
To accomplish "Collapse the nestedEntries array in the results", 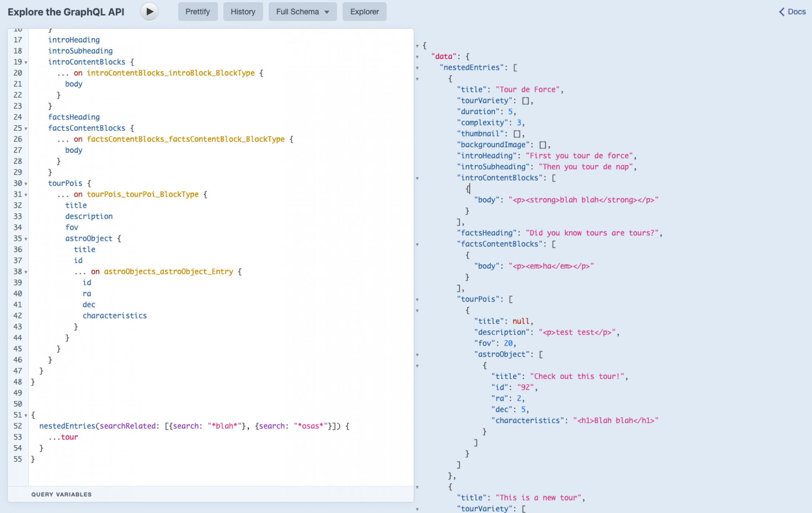I will pos(417,68).
